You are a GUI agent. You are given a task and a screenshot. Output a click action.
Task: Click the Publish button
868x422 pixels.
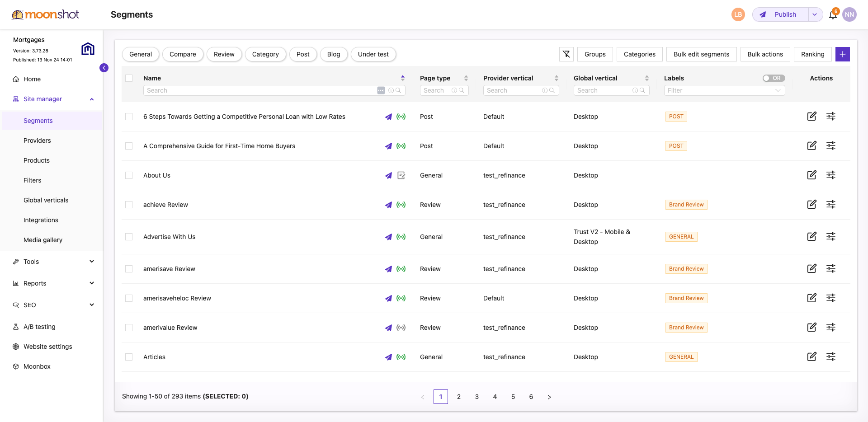click(x=780, y=14)
